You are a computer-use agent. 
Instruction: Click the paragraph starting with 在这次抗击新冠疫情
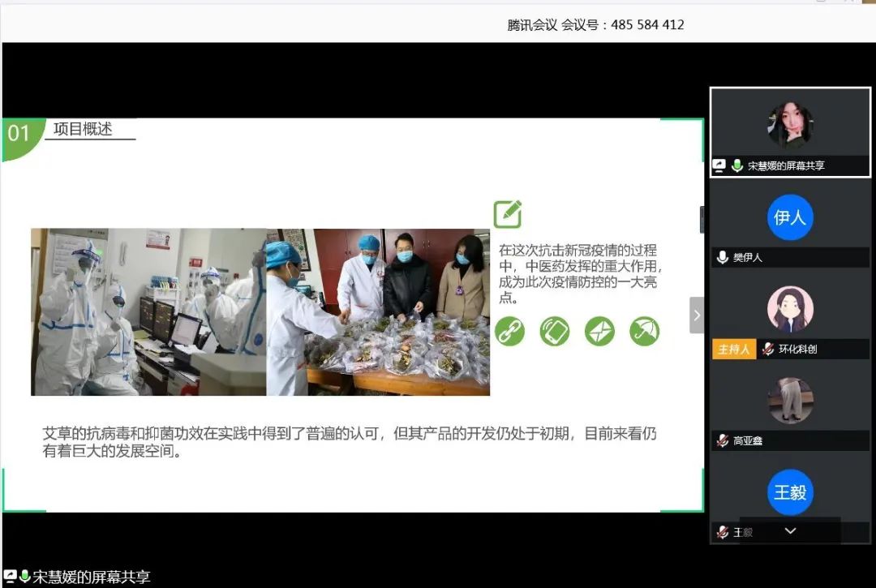(580, 273)
